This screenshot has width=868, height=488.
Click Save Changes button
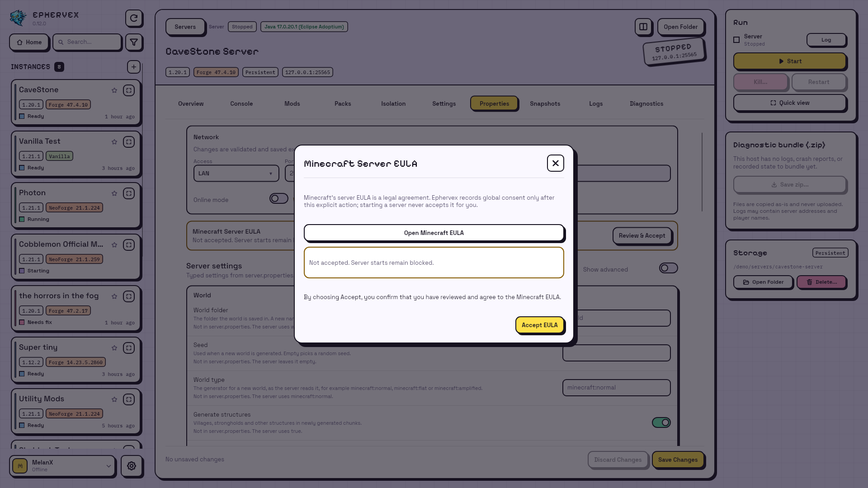(678, 460)
